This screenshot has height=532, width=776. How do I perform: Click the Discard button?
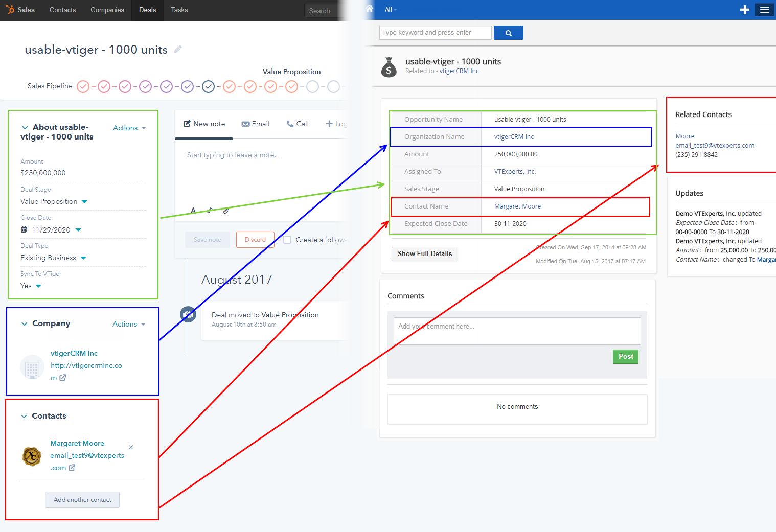click(255, 240)
